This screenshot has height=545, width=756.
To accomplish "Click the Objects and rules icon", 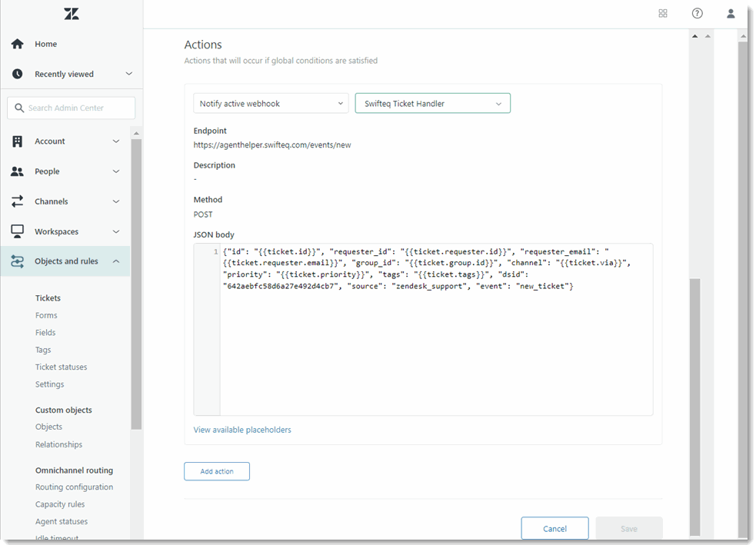I will 18,261.
